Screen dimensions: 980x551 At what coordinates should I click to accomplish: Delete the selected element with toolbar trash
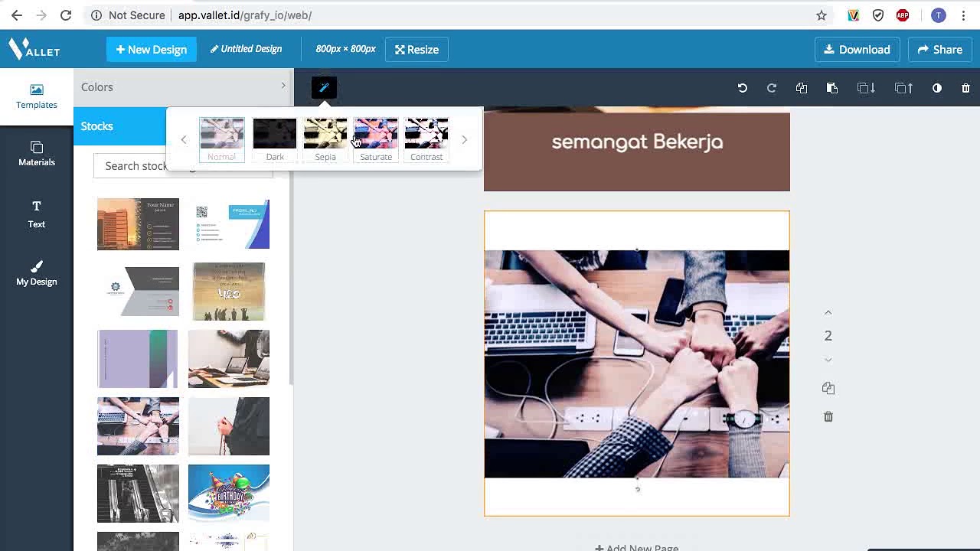click(x=965, y=88)
